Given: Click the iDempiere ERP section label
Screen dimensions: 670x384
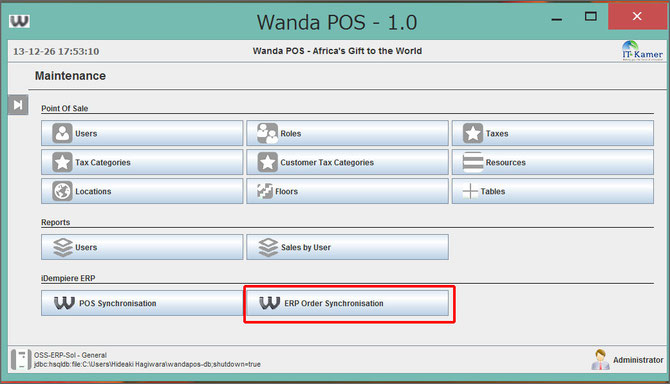Looking at the screenshot, I should click(68, 278).
